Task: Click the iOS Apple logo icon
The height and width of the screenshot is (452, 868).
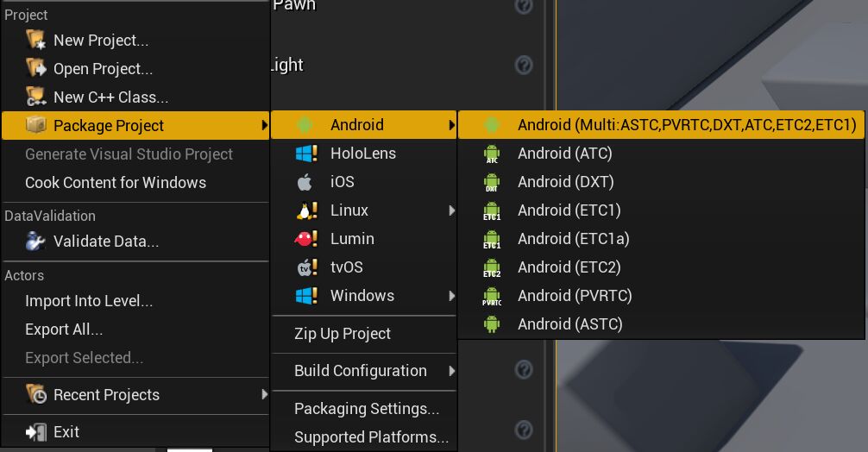Action: 305,182
